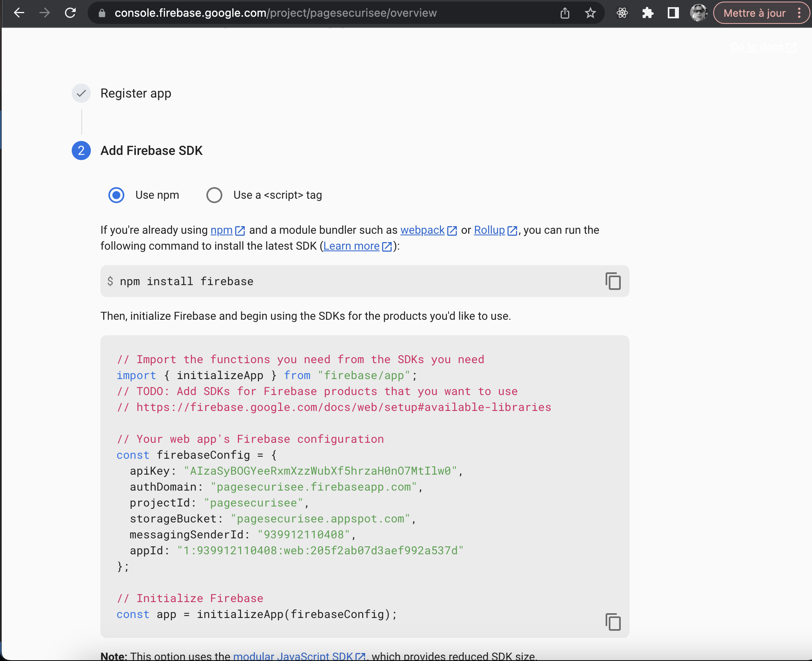Reload the Firebase console page
This screenshot has height=661, width=812.
tap(70, 13)
